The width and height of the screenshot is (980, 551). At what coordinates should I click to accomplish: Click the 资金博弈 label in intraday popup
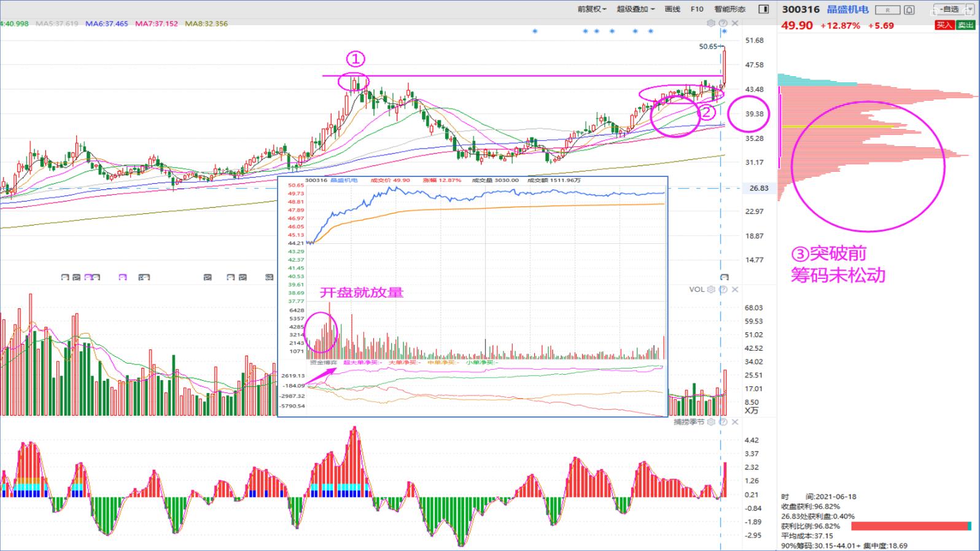324,362
